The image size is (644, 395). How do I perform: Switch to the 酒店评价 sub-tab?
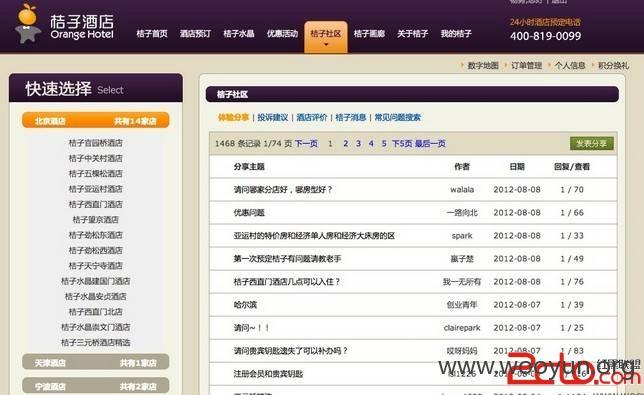point(312,117)
